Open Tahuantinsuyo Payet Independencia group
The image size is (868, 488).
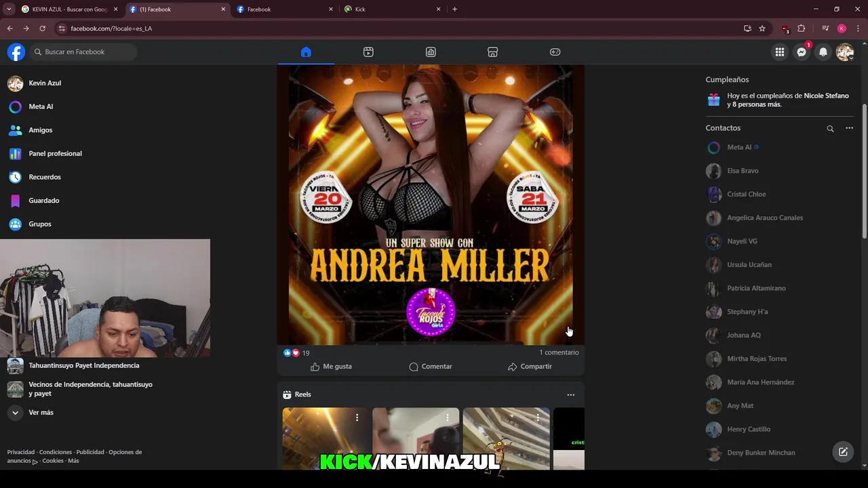pos(84,365)
